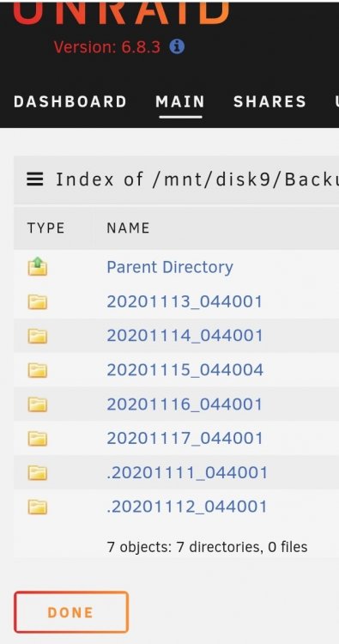
Task: Select the Main tab
Action: [180, 102]
